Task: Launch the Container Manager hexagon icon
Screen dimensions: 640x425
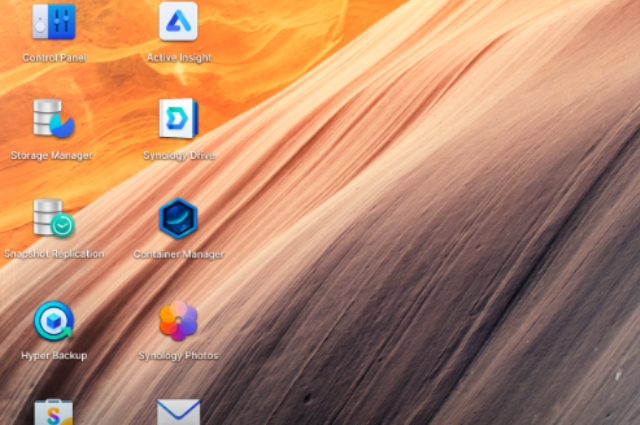Action: click(x=178, y=218)
